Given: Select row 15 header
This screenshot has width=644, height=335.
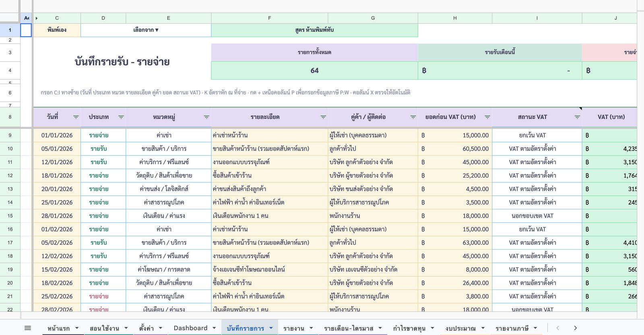Looking at the screenshot, I should click(10, 216).
